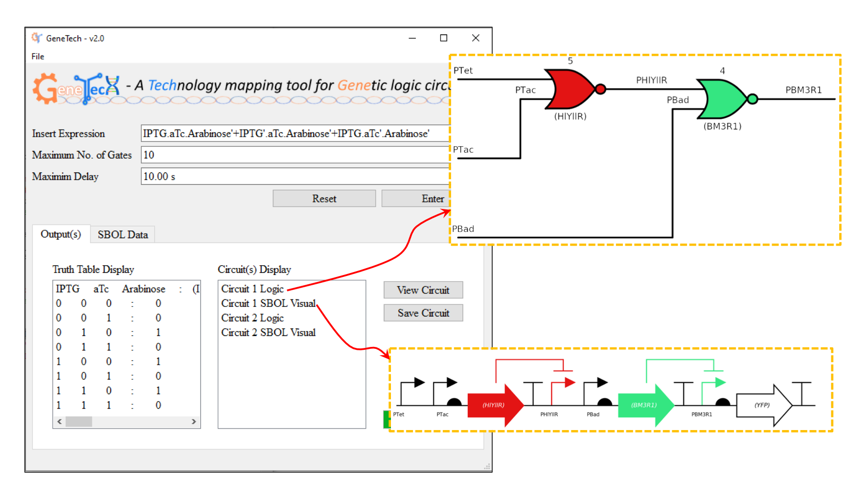Click the GeneTech app icon in title bar

(37, 38)
